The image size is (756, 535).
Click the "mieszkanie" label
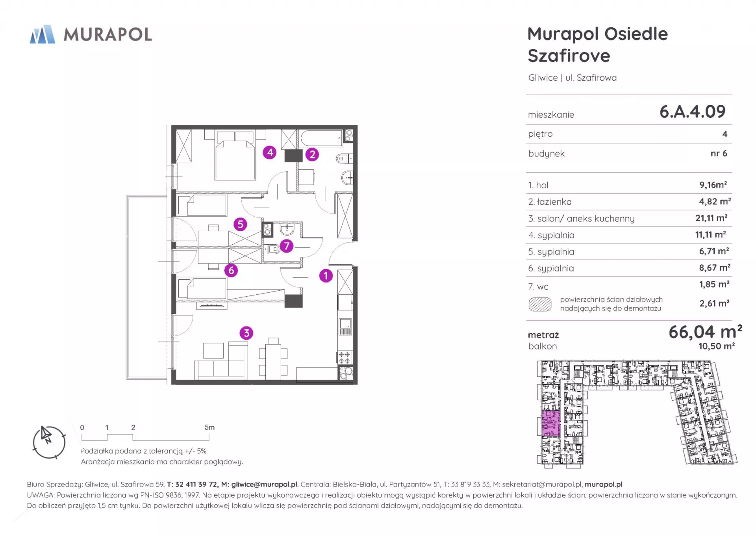(x=551, y=115)
